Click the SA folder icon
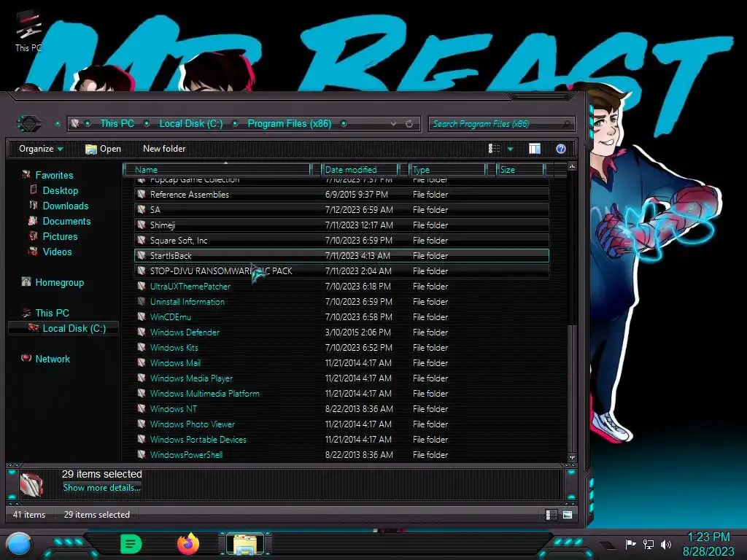The height and width of the screenshot is (560, 747). [x=141, y=209]
